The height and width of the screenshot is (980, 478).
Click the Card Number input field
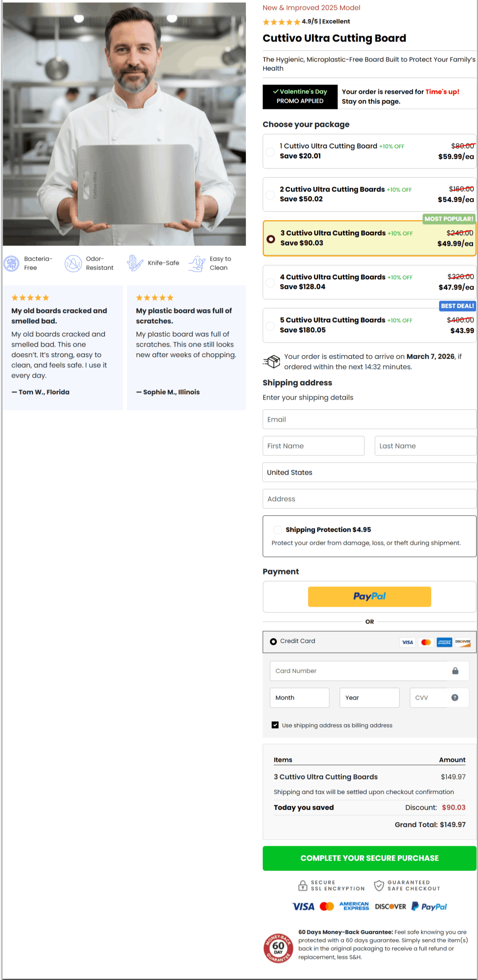(369, 671)
